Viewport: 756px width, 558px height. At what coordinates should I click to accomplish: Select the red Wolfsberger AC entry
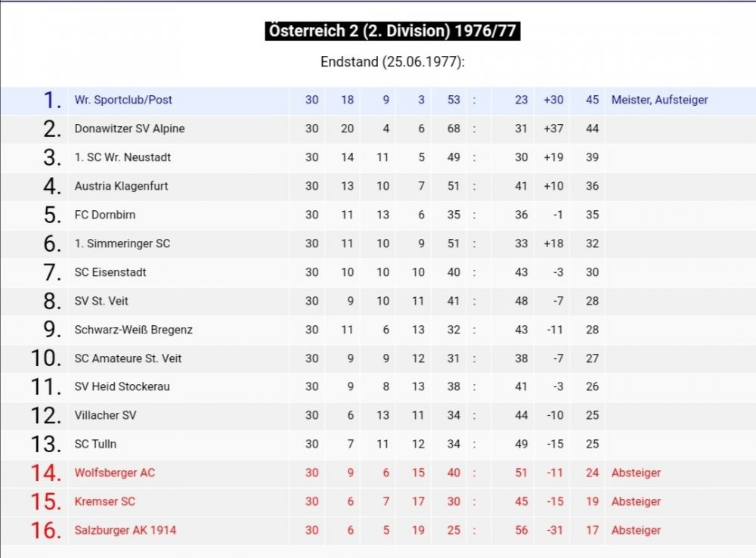114,473
